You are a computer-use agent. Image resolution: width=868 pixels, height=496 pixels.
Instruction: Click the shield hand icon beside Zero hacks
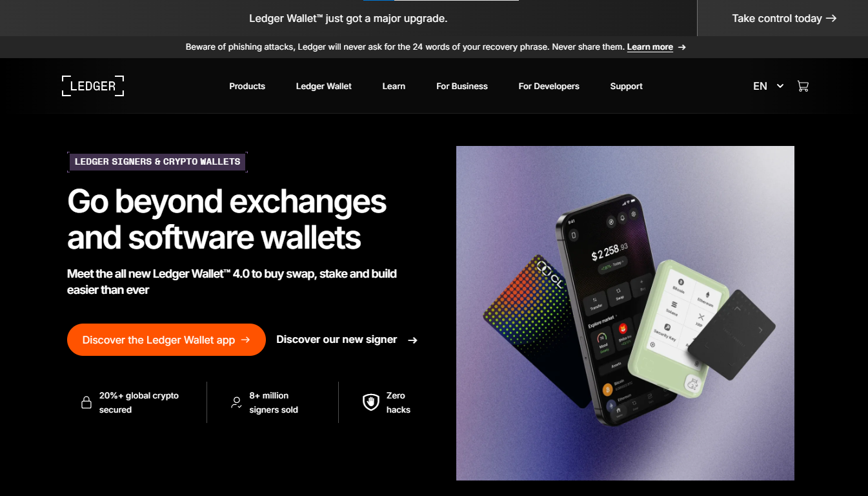(370, 402)
